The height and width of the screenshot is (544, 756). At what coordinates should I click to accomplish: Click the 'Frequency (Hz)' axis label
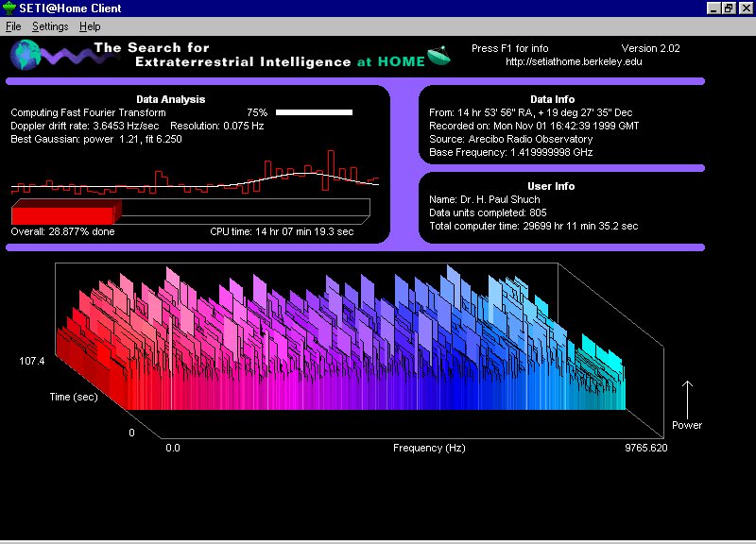pos(429,448)
